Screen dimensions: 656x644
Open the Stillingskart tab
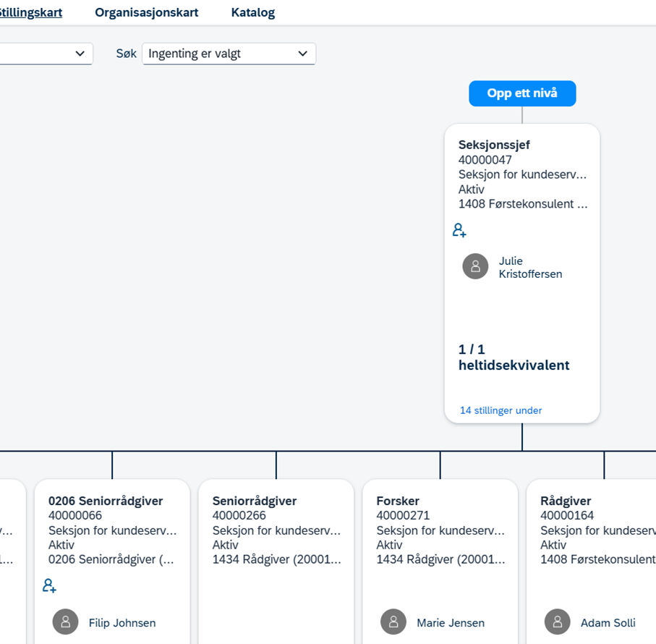coord(30,12)
